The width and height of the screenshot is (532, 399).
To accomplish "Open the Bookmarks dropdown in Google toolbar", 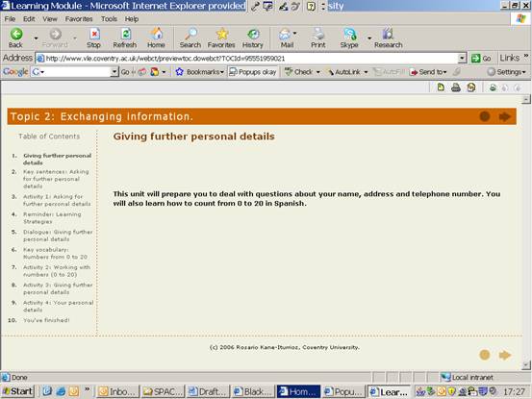I will (x=200, y=72).
